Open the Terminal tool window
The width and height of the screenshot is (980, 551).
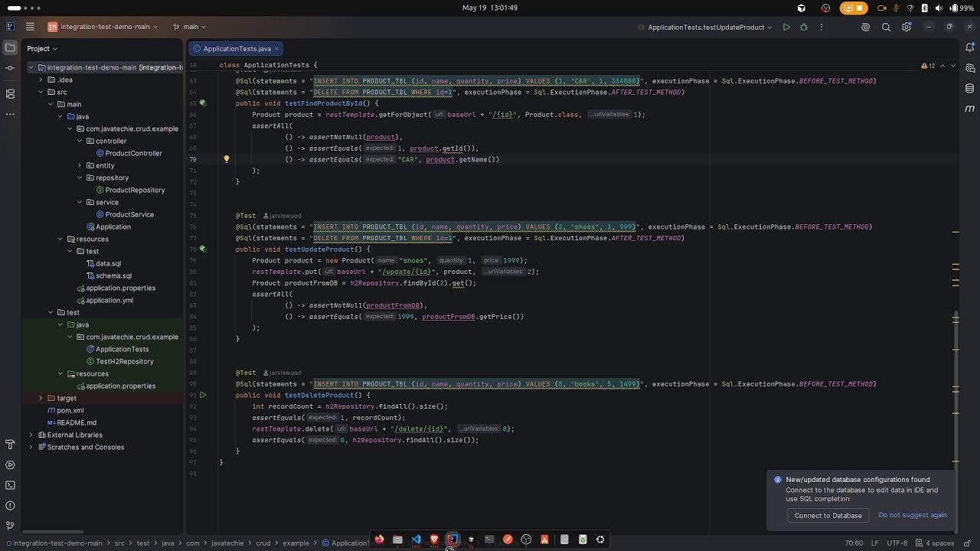point(10,485)
